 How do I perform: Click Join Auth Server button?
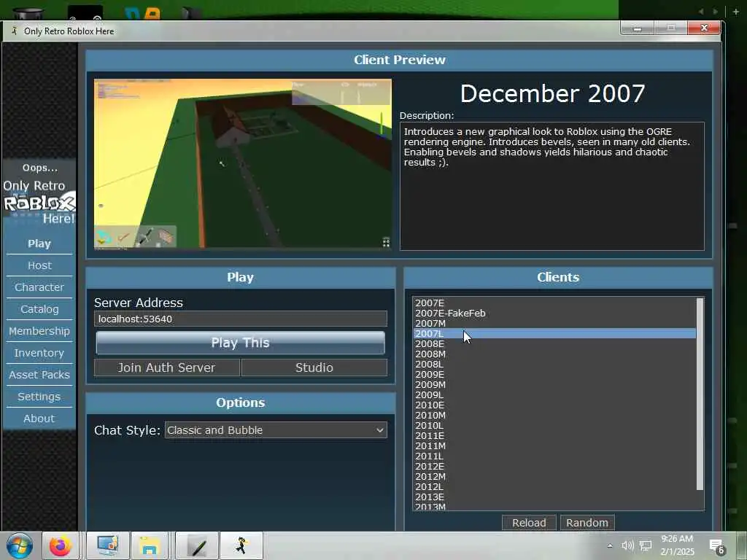coord(167,367)
